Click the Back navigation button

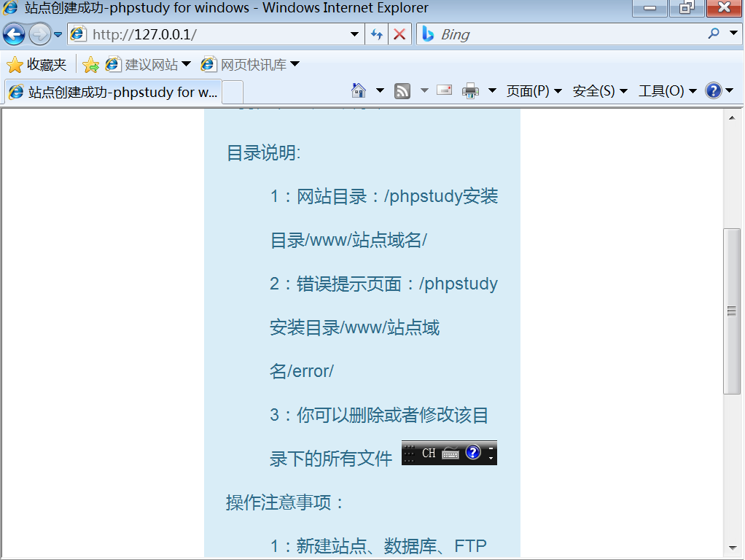point(13,34)
